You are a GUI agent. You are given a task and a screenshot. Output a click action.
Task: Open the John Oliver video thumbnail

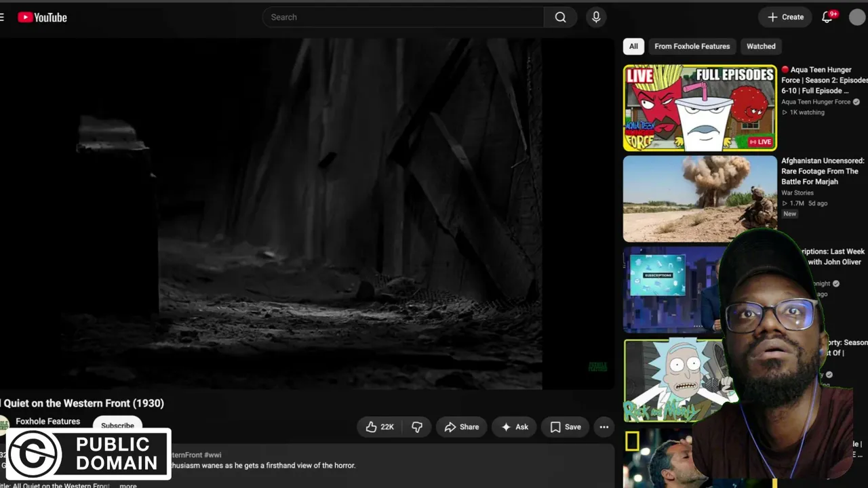click(671, 290)
